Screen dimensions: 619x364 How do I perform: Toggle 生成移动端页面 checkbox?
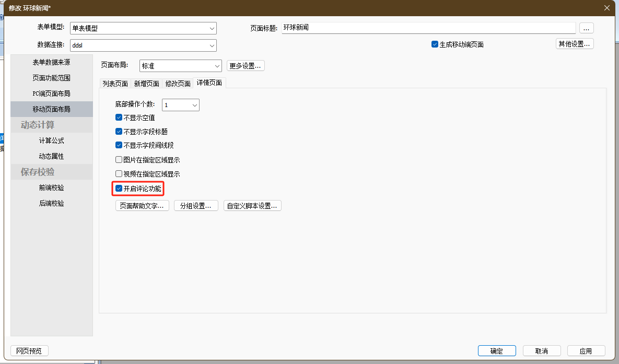click(x=435, y=44)
